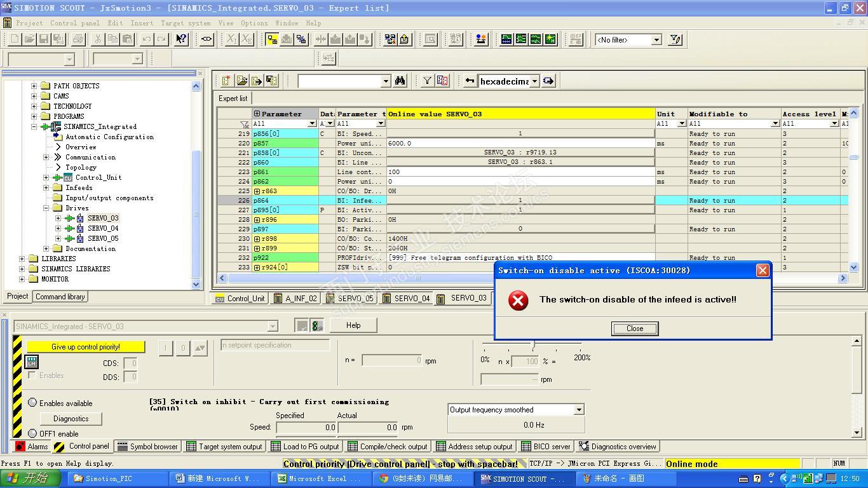Select the Enables available radio indicator

32,403
